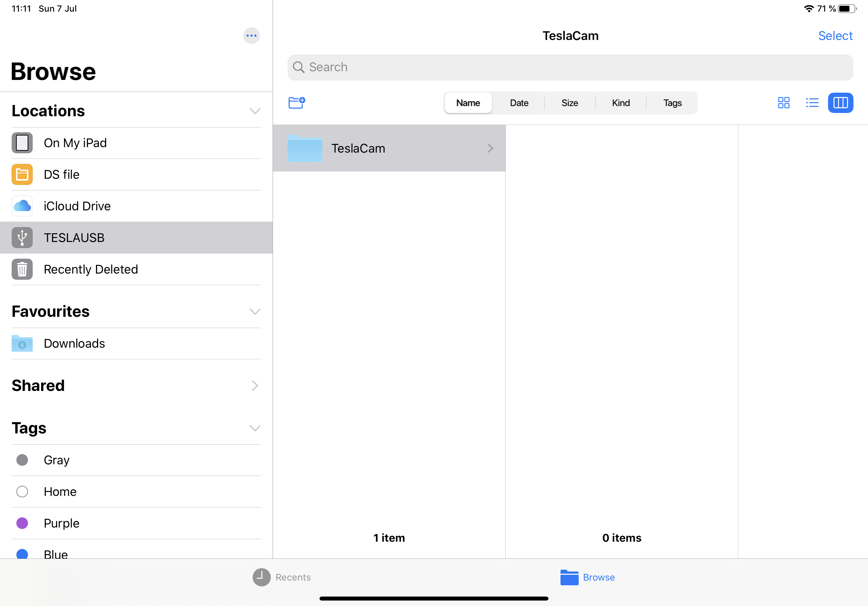This screenshot has height=606, width=868.
Task: Click the Search field
Action: (x=570, y=67)
